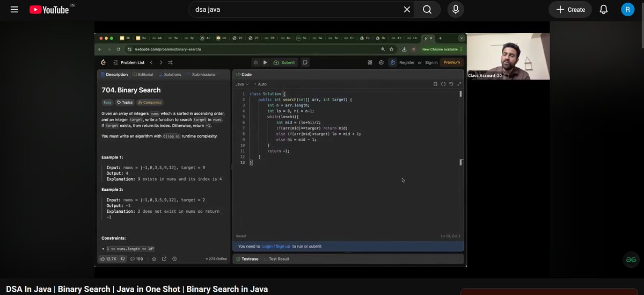Click the magnifier search button
The height and width of the screenshot is (295, 644).
point(427,10)
